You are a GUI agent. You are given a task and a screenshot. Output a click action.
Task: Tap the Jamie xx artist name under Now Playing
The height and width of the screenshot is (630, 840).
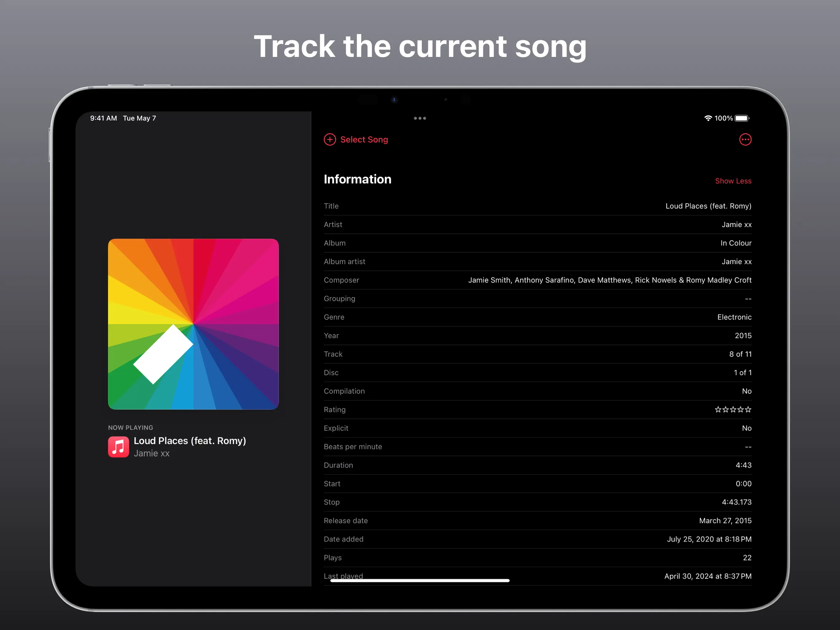pyautogui.click(x=152, y=453)
